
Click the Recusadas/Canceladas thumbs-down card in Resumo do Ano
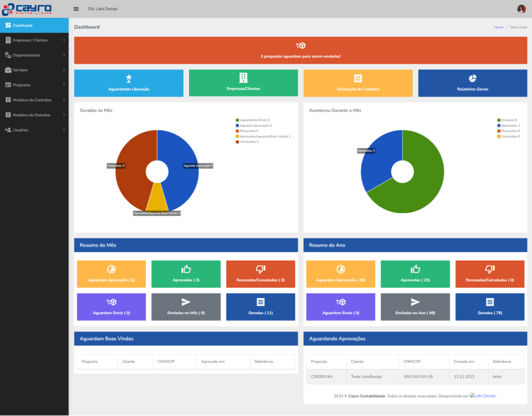click(x=489, y=274)
